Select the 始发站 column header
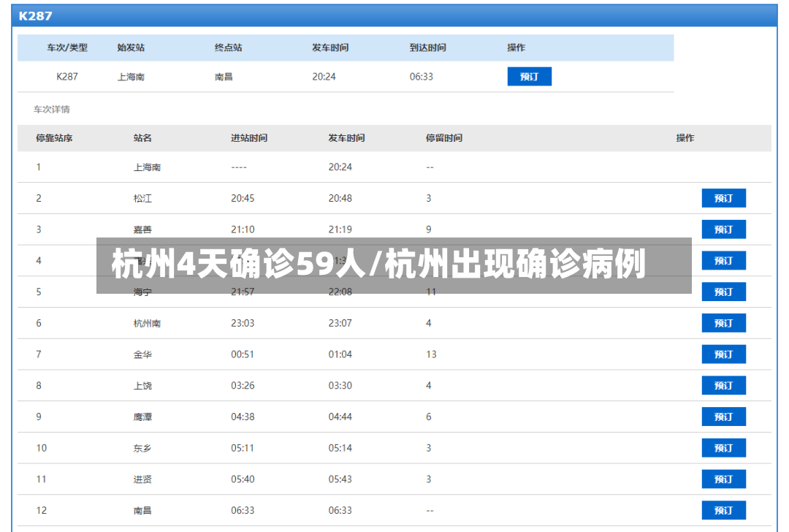Screen dimensions: 789x532 (x=131, y=47)
